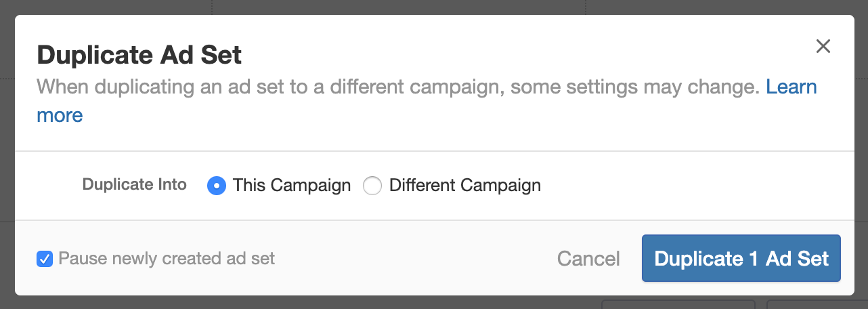
Task: Click the dialog description about settings changing
Action: coord(398,87)
